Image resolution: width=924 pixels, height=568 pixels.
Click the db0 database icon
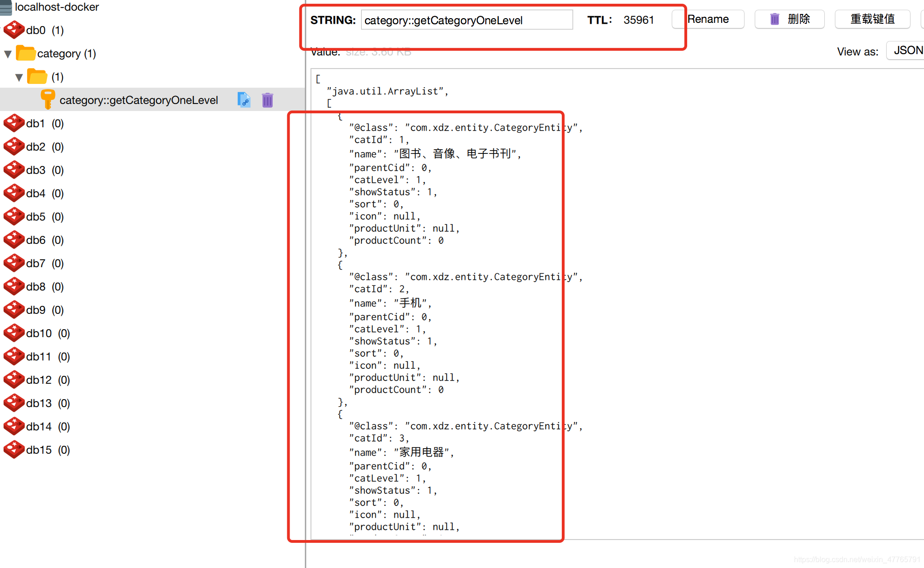pyautogui.click(x=14, y=30)
